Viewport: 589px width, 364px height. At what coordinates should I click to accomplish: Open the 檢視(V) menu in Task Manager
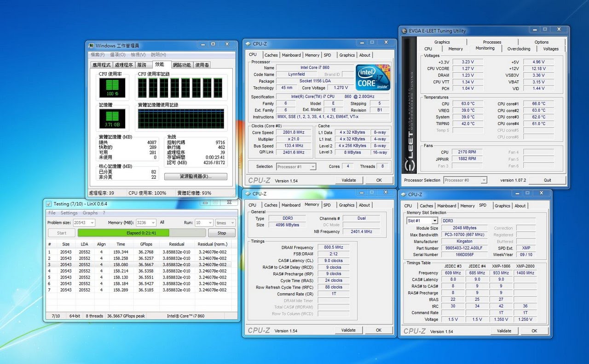click(139, 55)
